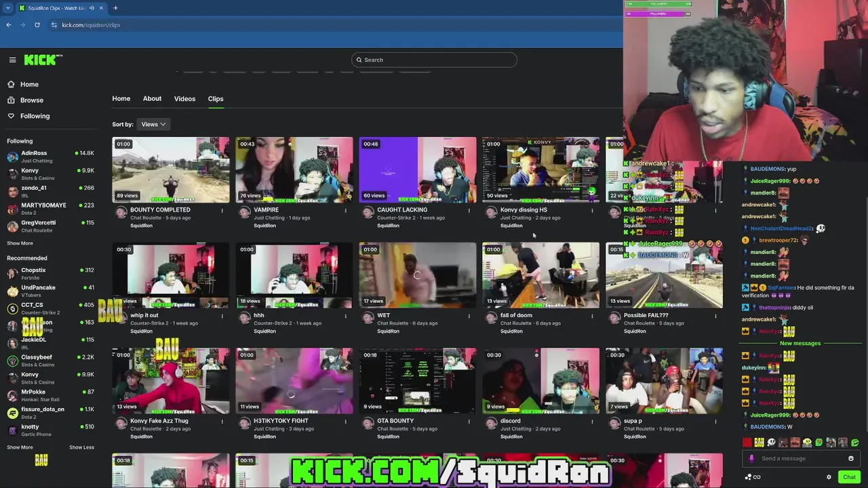Reload the page with refresh icon

click(x=37, y=25)
